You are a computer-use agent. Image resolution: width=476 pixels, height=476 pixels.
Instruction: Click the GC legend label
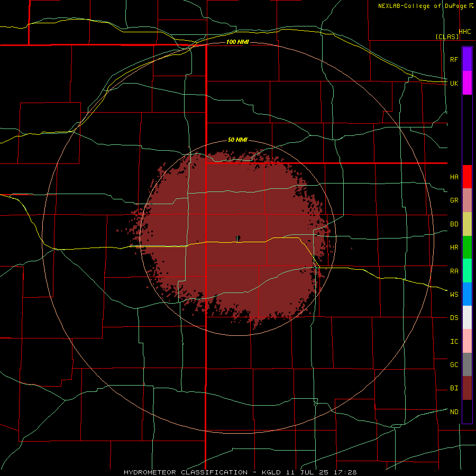point(454,364)
